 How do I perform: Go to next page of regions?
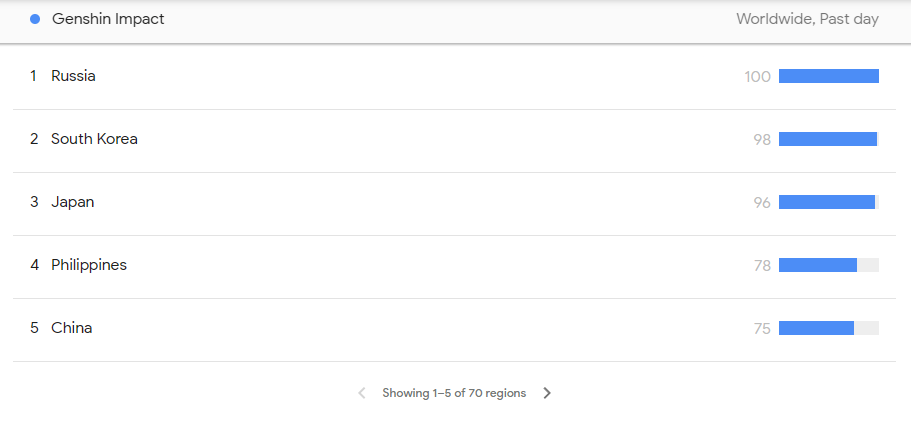tap(547, 393)
